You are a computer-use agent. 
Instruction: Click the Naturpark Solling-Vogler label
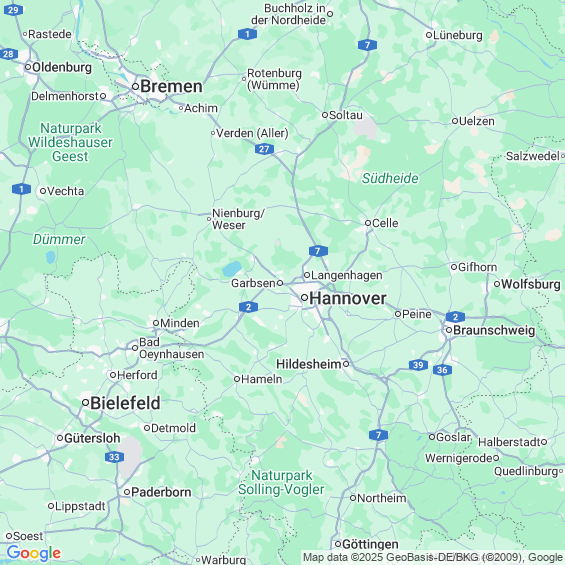click(281, 482)
